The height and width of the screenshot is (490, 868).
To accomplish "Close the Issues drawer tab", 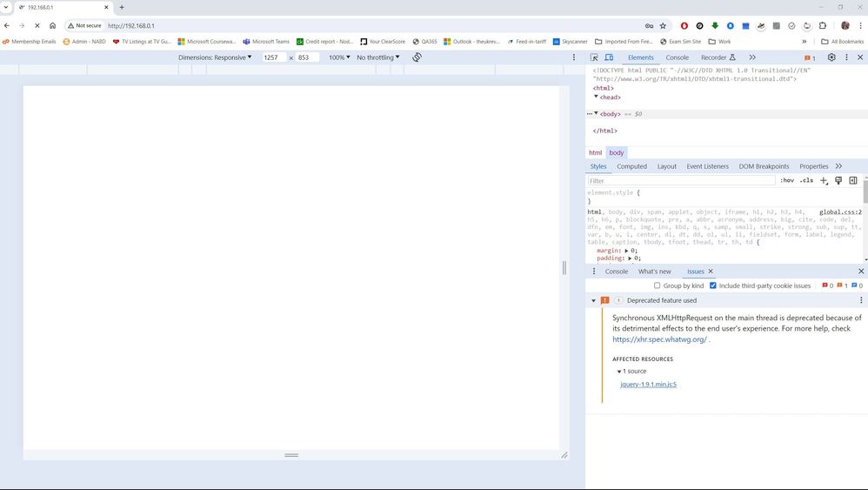I will 711,272.
